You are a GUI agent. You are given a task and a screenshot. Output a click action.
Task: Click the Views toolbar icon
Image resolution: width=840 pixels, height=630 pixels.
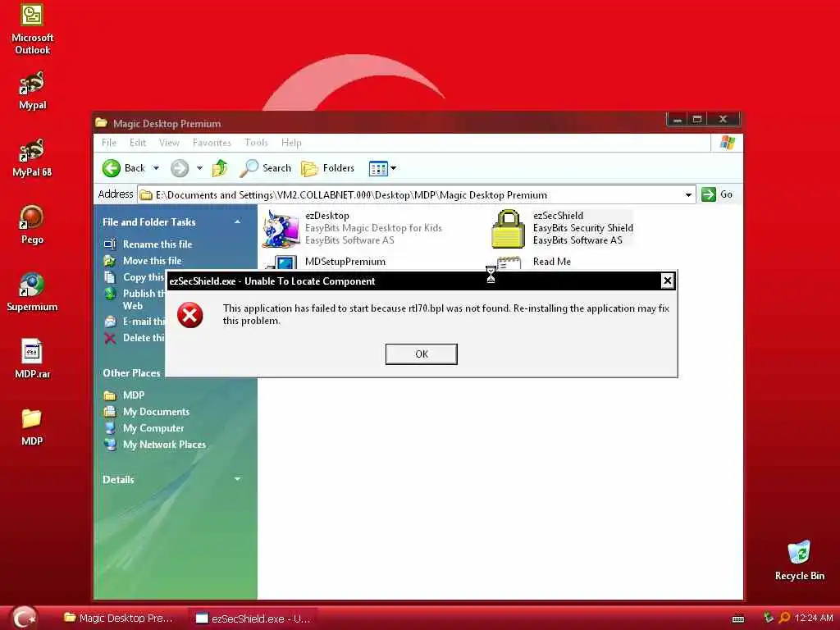click(378, 168)
